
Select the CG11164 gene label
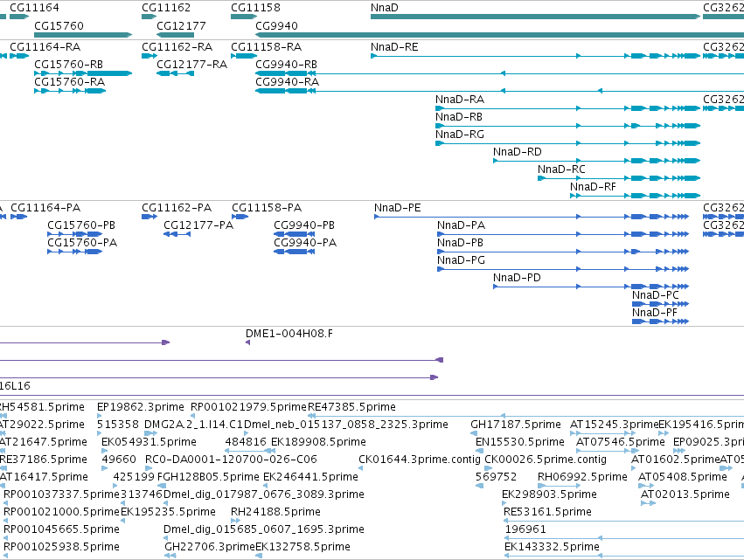34,8
